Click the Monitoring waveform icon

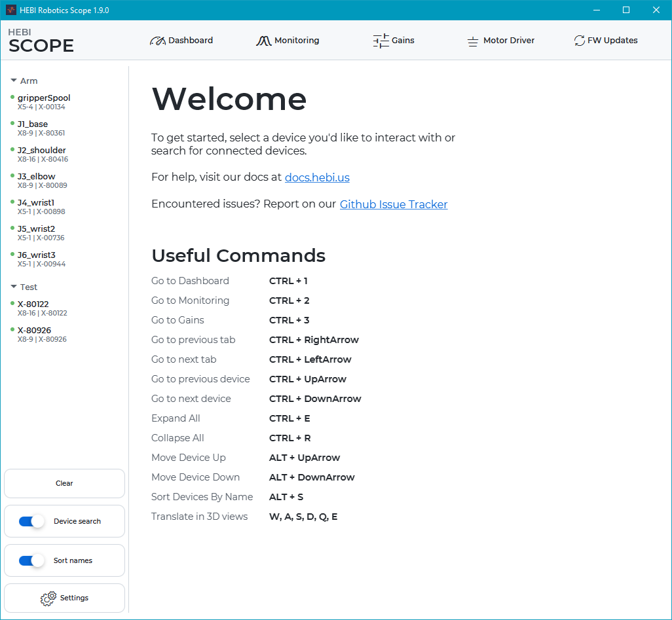pos(263,41)
